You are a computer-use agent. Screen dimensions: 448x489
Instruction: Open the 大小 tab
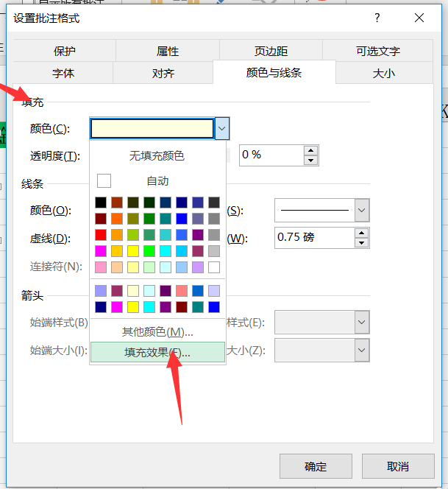(384, 73)
